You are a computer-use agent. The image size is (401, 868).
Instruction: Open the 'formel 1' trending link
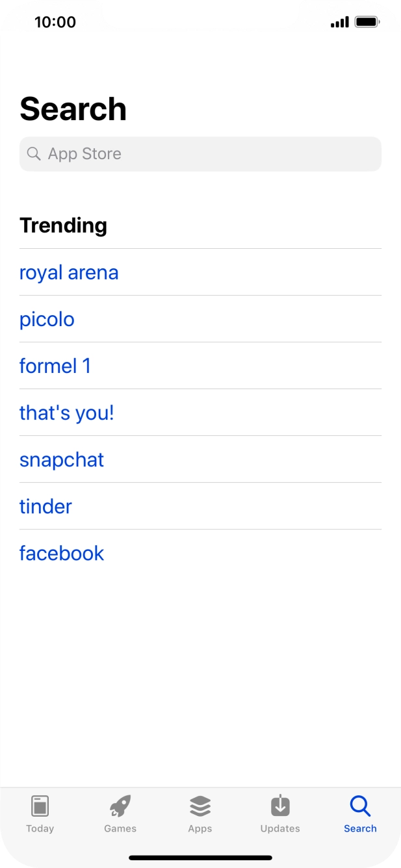(55, 366)
